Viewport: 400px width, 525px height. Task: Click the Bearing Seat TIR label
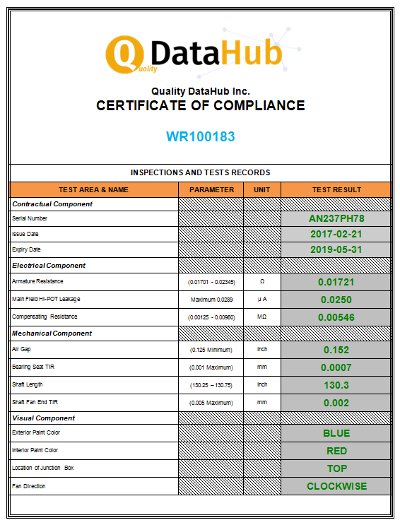pos(33,367)
